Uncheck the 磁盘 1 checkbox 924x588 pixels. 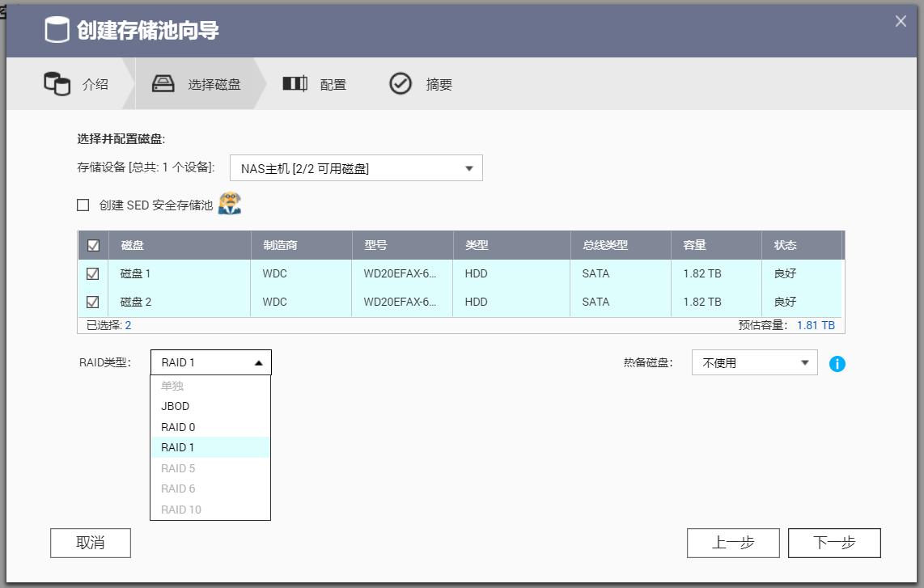pyautogui.click(x=91, y=273)
